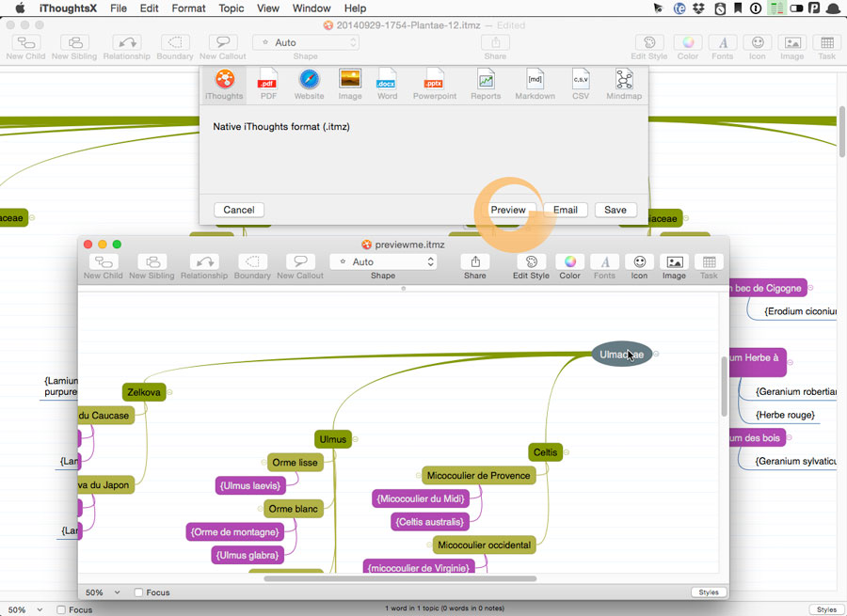The image size is (847, 616).
Task: Click the Image tool in previewme.itmz window
Action: 674,267
